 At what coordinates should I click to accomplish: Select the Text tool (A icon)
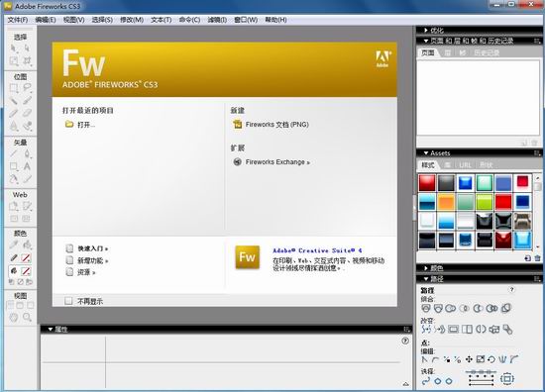(27, 166)
